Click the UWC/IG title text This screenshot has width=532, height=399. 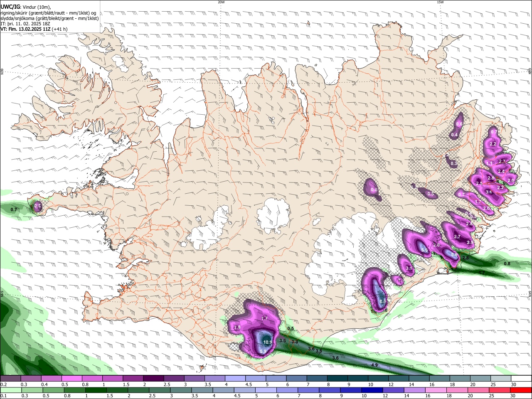pos(10,7)
